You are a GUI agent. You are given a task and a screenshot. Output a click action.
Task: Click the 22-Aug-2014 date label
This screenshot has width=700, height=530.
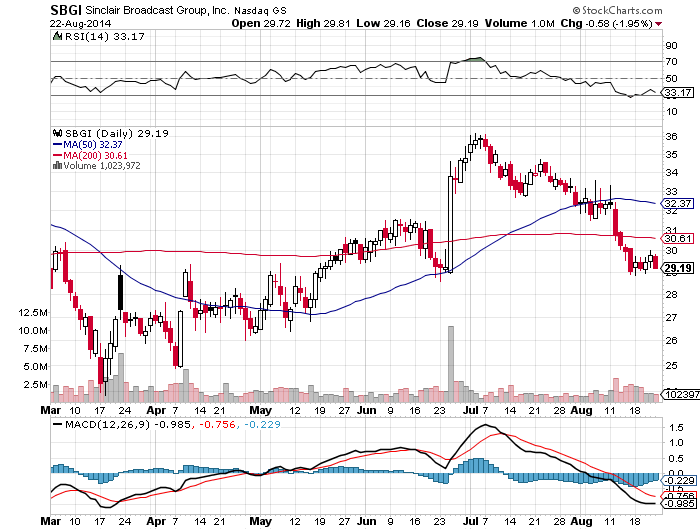pos(80,24)
